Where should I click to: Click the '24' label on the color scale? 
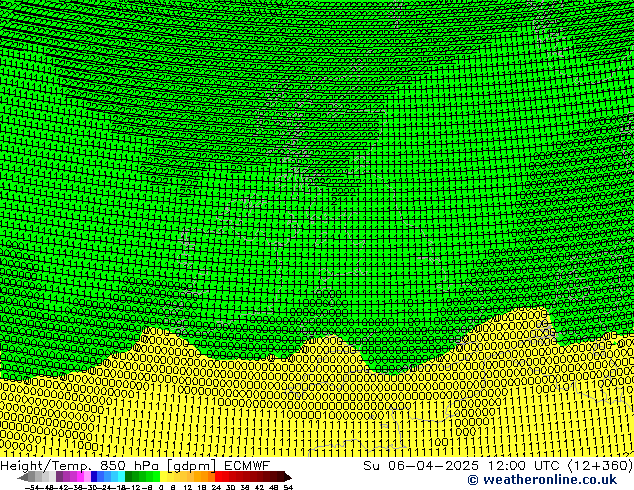click(216, 488)
